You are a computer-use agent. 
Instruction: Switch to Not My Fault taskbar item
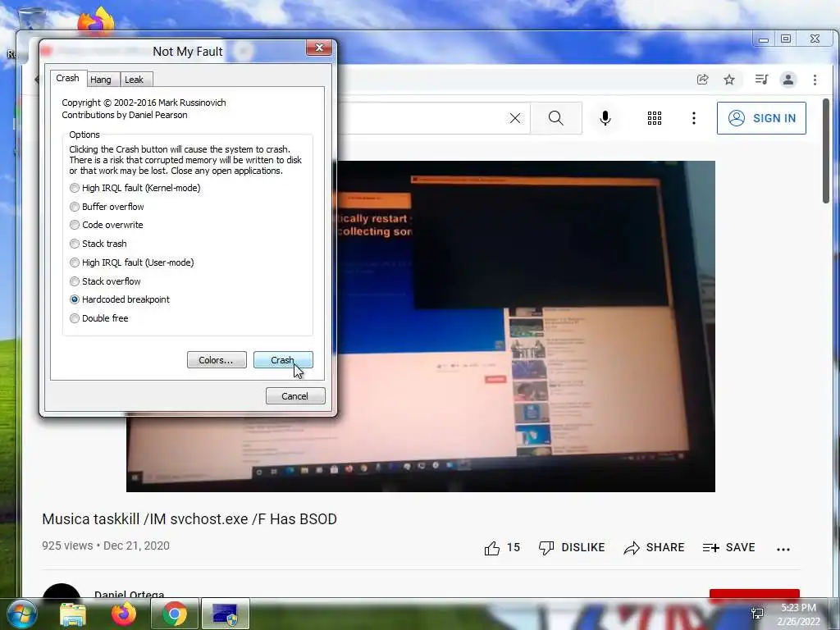click(x=226, y=614)
